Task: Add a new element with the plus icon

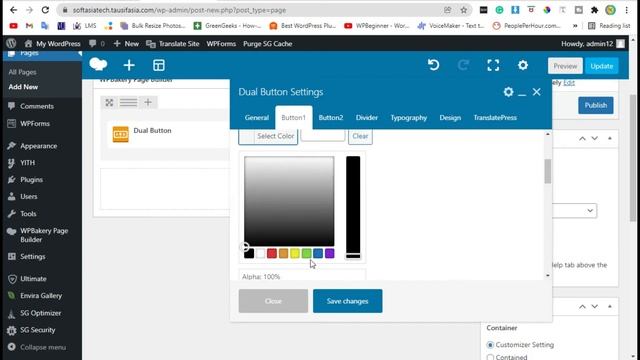Action: click(x=129, y=65)
